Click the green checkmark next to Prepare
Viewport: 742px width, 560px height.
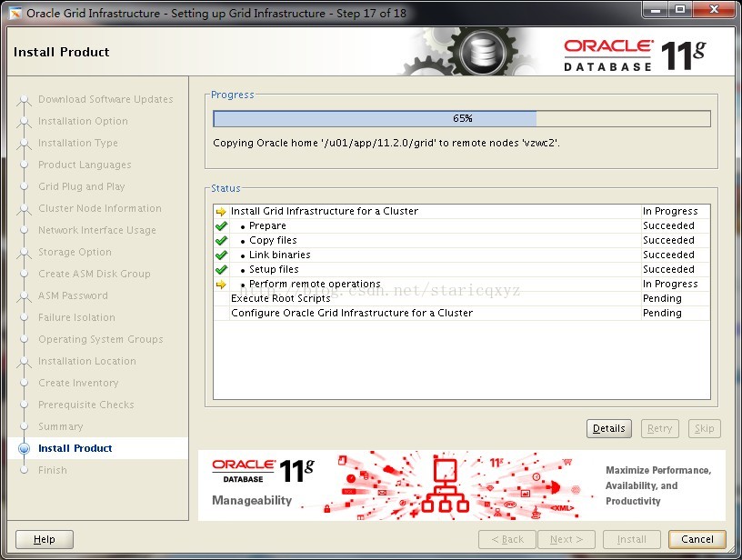click(221, 226)
